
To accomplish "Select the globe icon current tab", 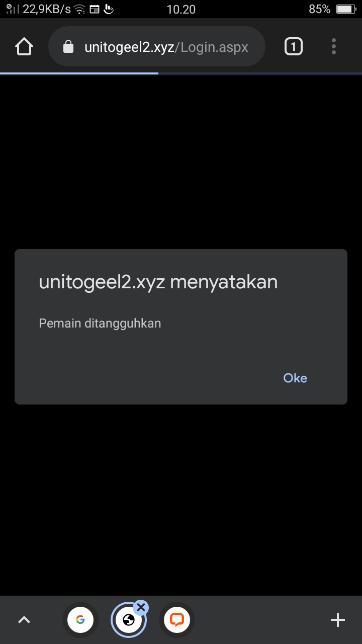I will click(x=128, y=620).
